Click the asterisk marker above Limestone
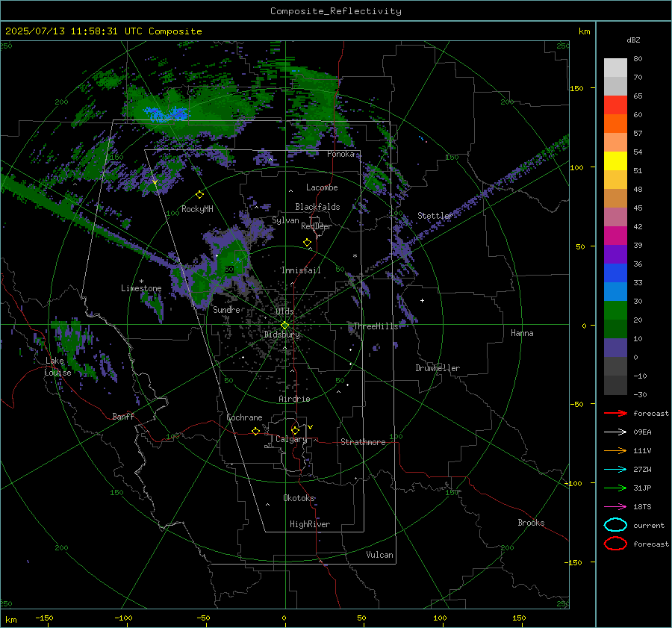 141,282
